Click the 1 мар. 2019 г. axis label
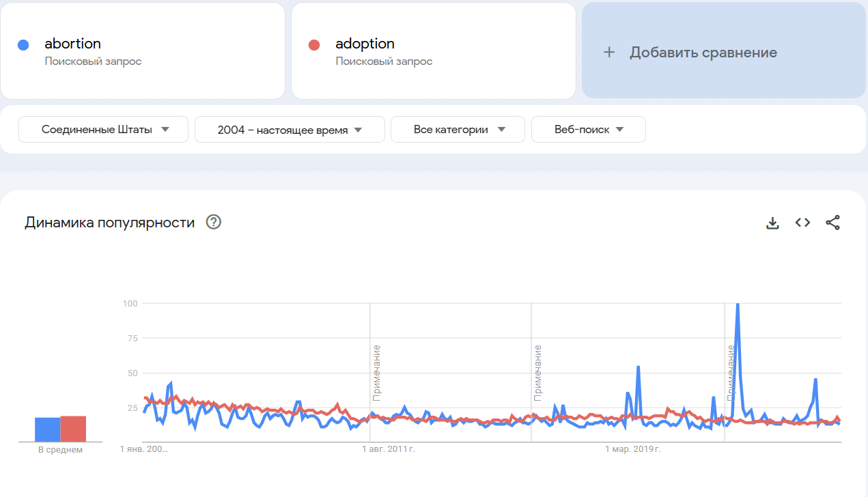868x497 pixels. click(633, 449)
